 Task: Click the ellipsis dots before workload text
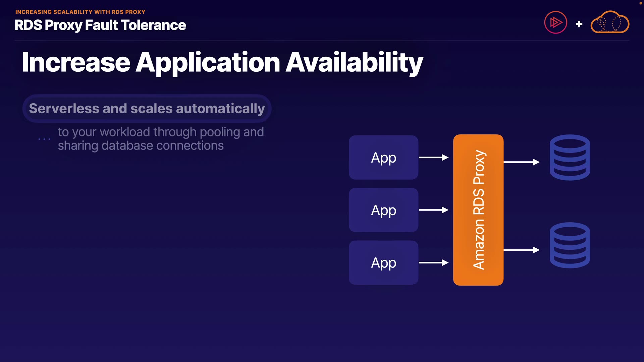[x=44, y=139]
